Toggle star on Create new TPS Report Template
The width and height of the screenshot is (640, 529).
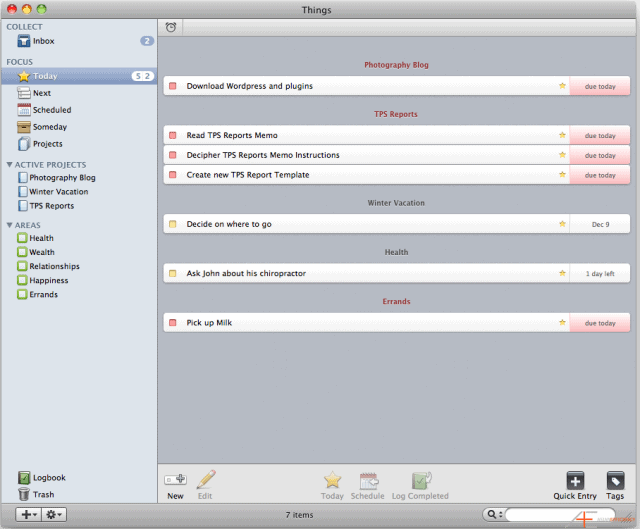pos(562,174)
